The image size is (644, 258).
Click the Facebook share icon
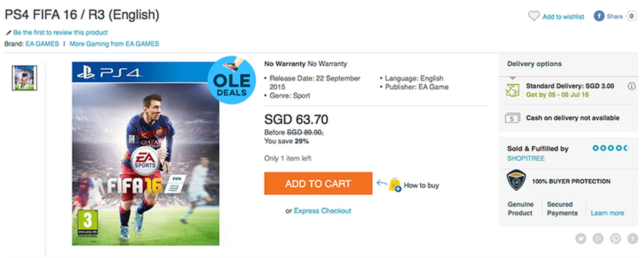(x=599, y=16)
